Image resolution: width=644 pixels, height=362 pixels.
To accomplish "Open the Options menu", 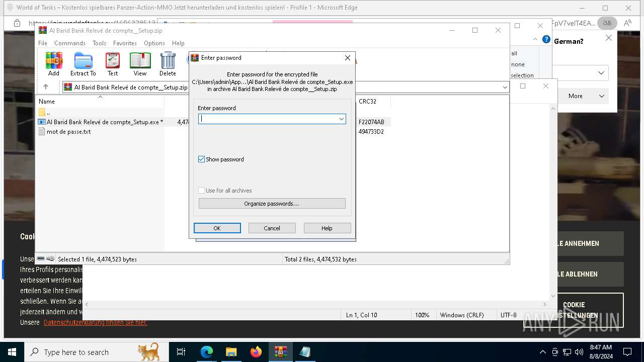I will tap(154, 43).
